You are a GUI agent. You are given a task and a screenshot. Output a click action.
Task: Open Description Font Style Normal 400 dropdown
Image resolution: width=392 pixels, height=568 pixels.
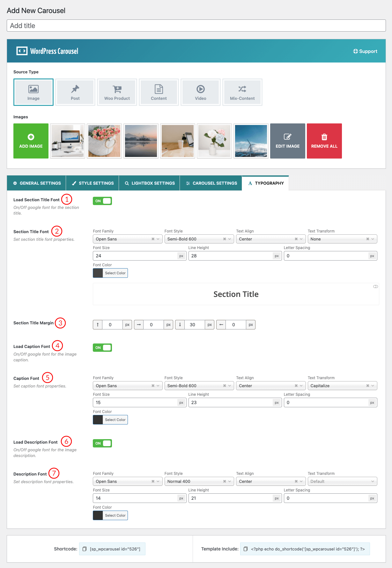(199, 481)
